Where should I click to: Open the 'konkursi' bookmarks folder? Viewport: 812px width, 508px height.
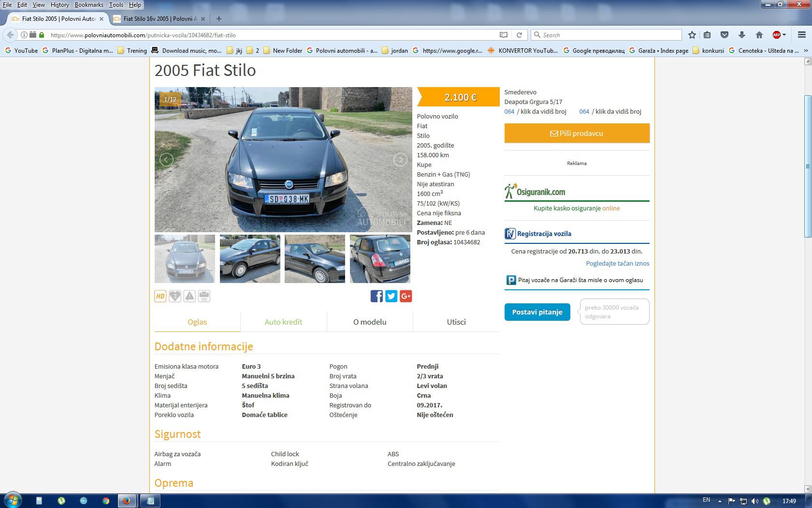tap(708, 50)
